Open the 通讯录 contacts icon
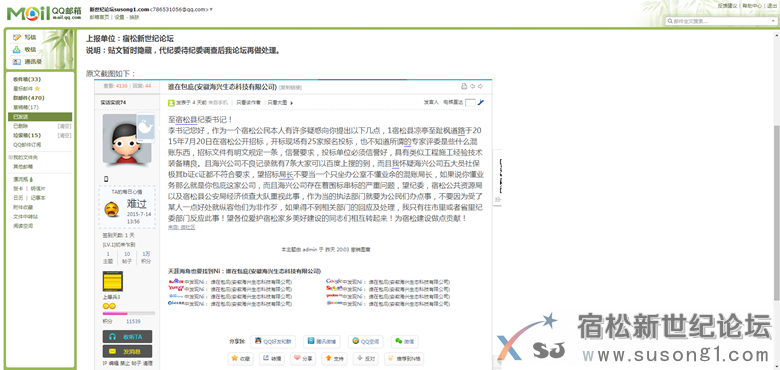 (x=17, y=62)
